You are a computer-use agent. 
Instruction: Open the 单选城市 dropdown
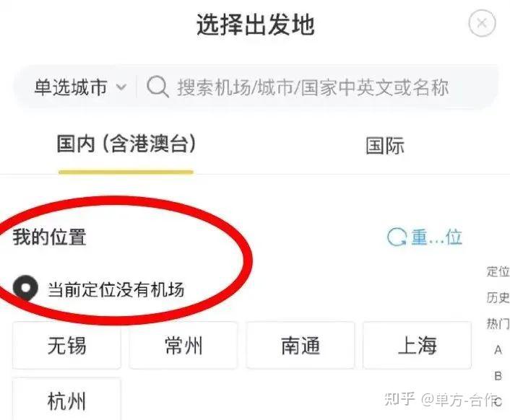pyautogui.click(x=80, y=87)
